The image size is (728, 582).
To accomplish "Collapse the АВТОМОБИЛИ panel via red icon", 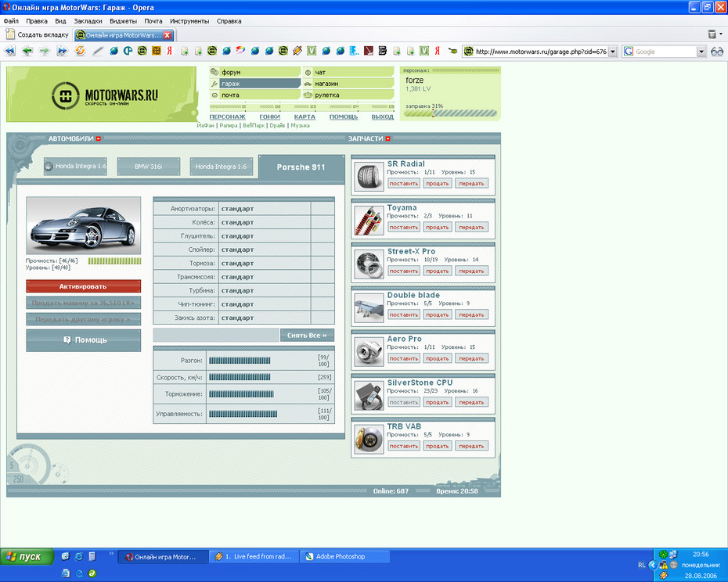I will (x=99, y=138).
